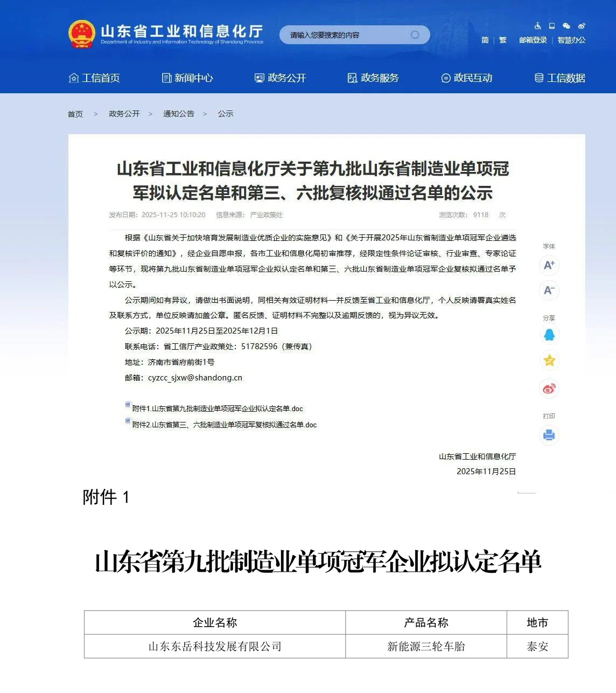Share to Qzone with the yellow star icon
Image resolution: width=616 pixels, height=693 pixels.
pyautogui.click(x=549, y=361)
